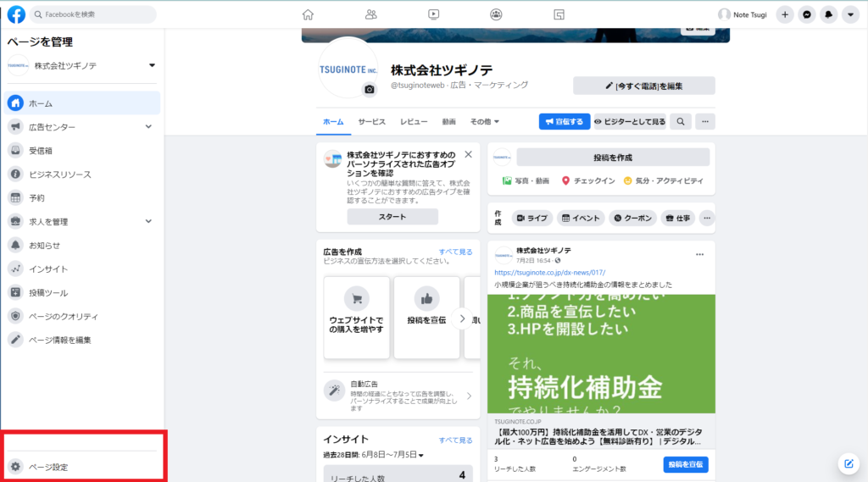Open the Groups icon in top bar
The image size is (868, 482).
tap(496, 15)
